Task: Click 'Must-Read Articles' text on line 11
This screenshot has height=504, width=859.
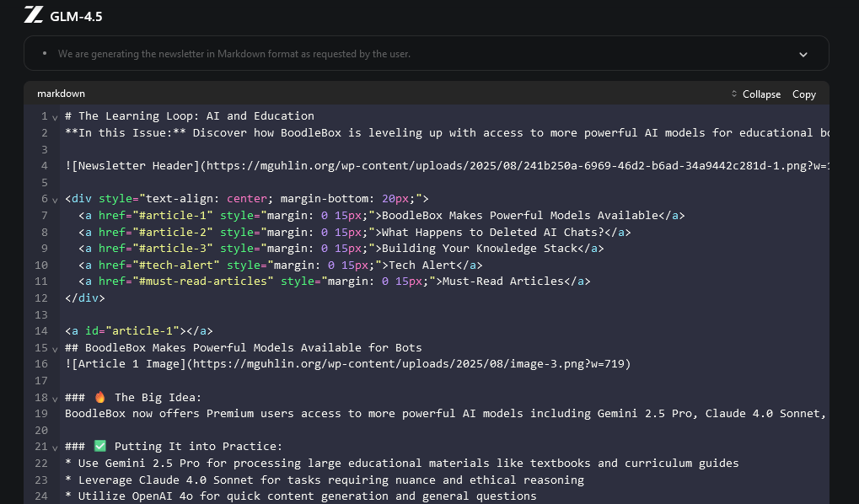Action: (503, 281)
